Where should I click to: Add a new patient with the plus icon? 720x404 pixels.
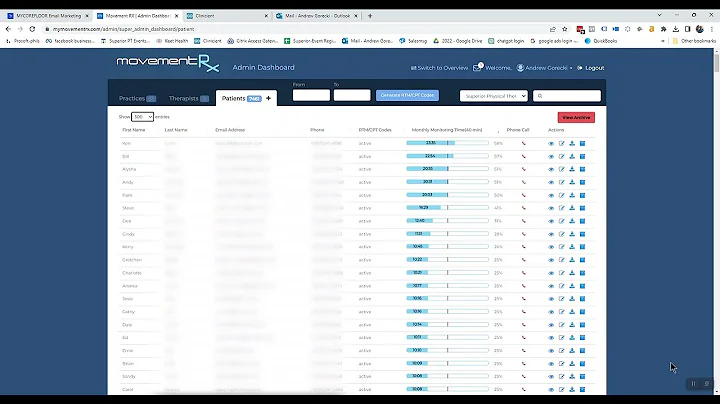tap(268, 98)
